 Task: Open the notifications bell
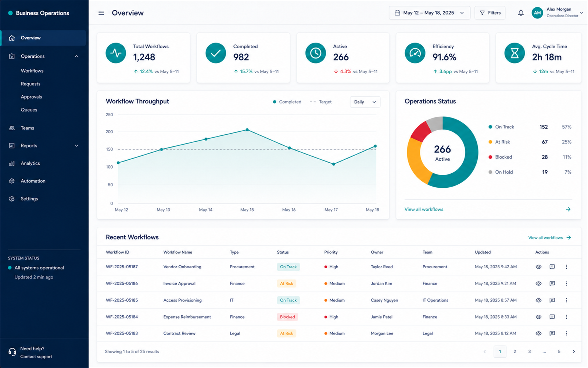coord(521,13)
